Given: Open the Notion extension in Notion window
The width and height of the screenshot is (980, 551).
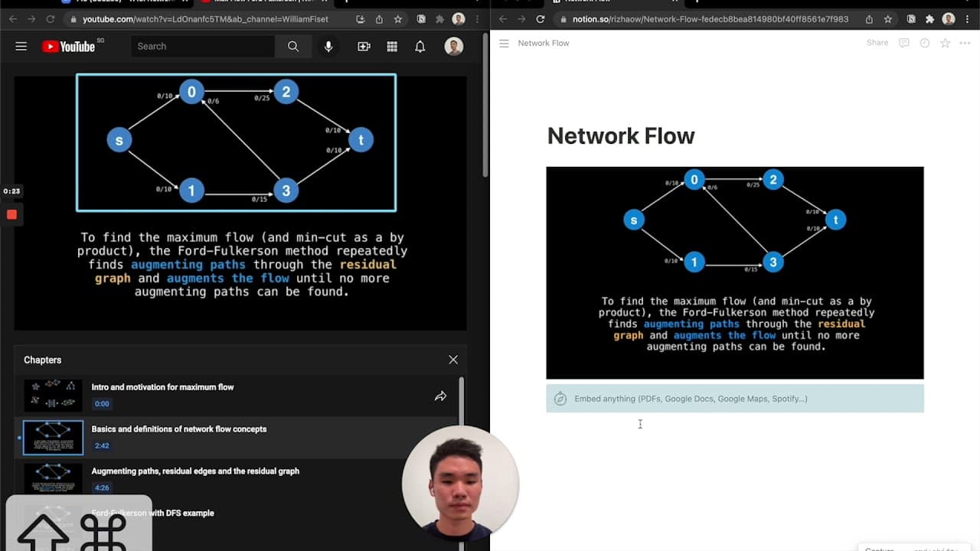Looking at the screenshot, I should (x=911, y=19).
